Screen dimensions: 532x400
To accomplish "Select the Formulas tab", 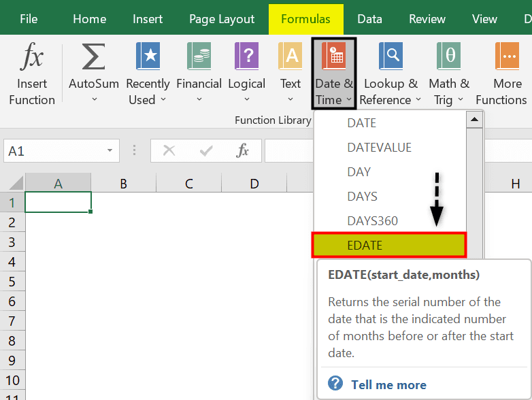I will [x=305, y=19].
